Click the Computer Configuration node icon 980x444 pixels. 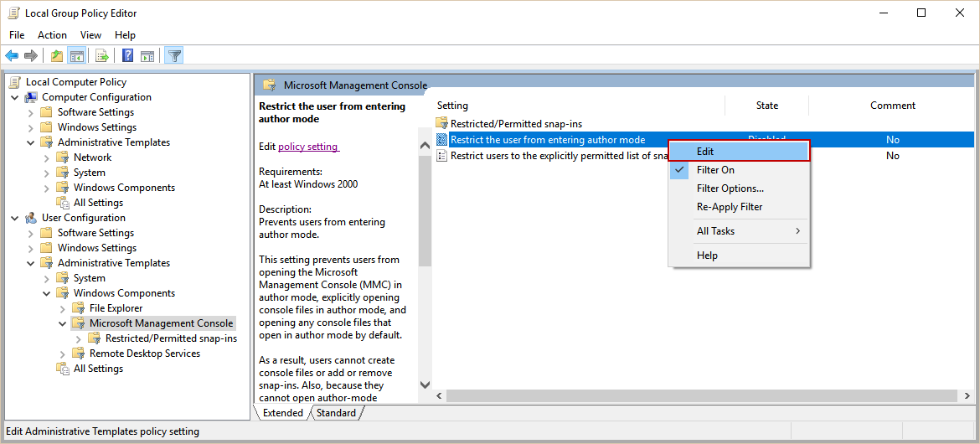(x=31, y=97)
